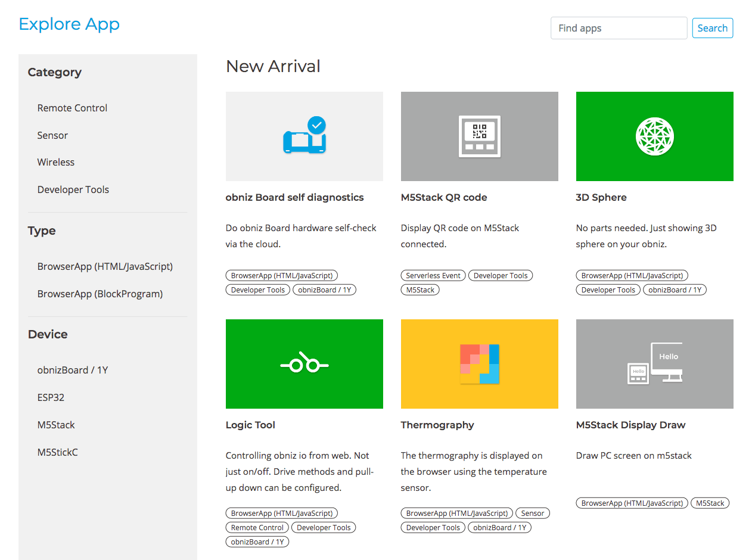Click the M5Stack Display Draw monitor image
752x560 pixels.
click(655, 364)
